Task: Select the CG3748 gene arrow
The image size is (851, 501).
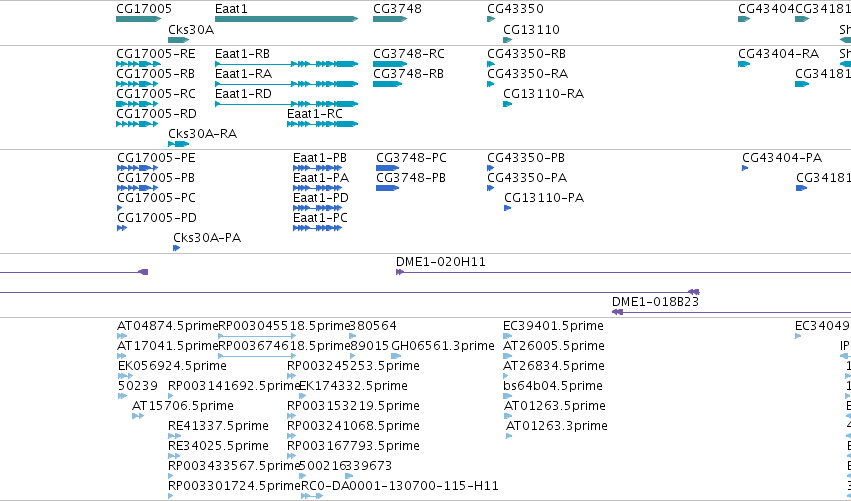Action: tap(390, 19)
